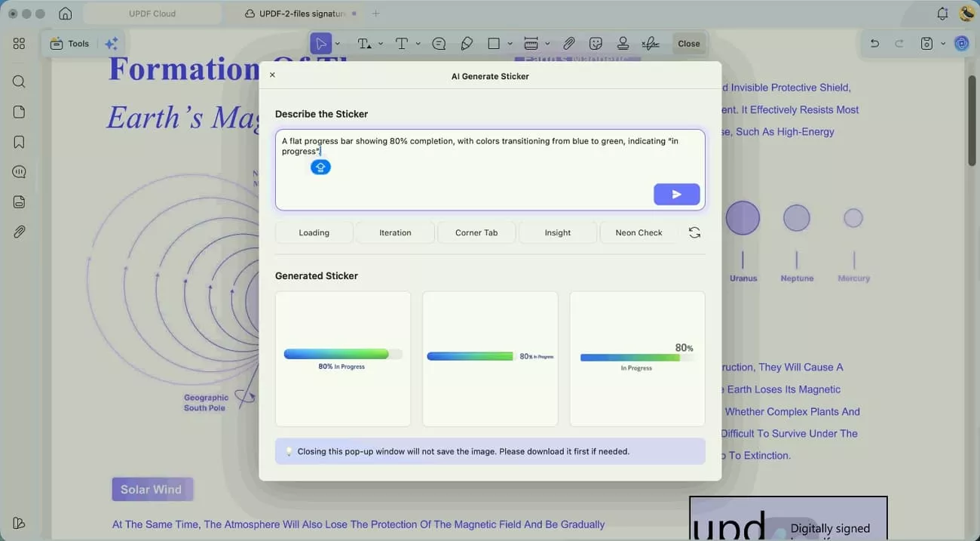
Task: Open the Stamp tool
Action: click(623, 43)
